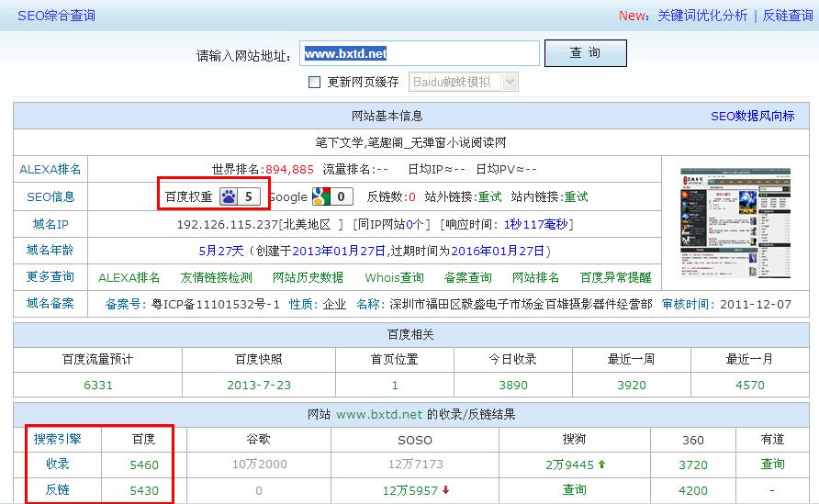Click the Google PageRank icon

pyautogui.click(x=332, y=196)
